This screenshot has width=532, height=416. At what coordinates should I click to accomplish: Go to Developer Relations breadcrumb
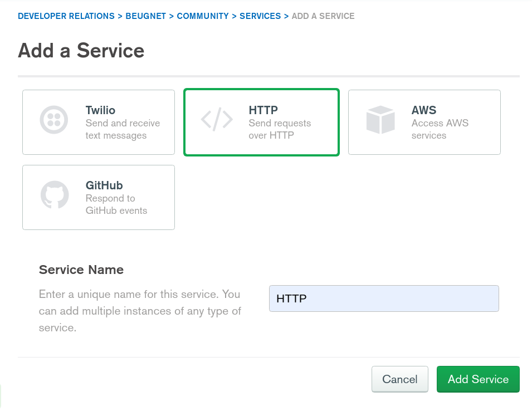pyautogui.click(x=66, y=16)
